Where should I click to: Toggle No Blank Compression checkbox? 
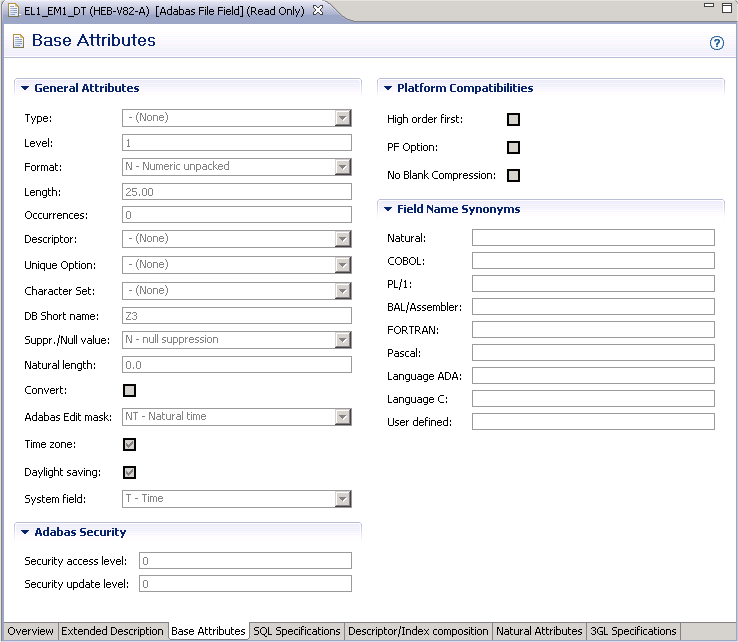514,176
